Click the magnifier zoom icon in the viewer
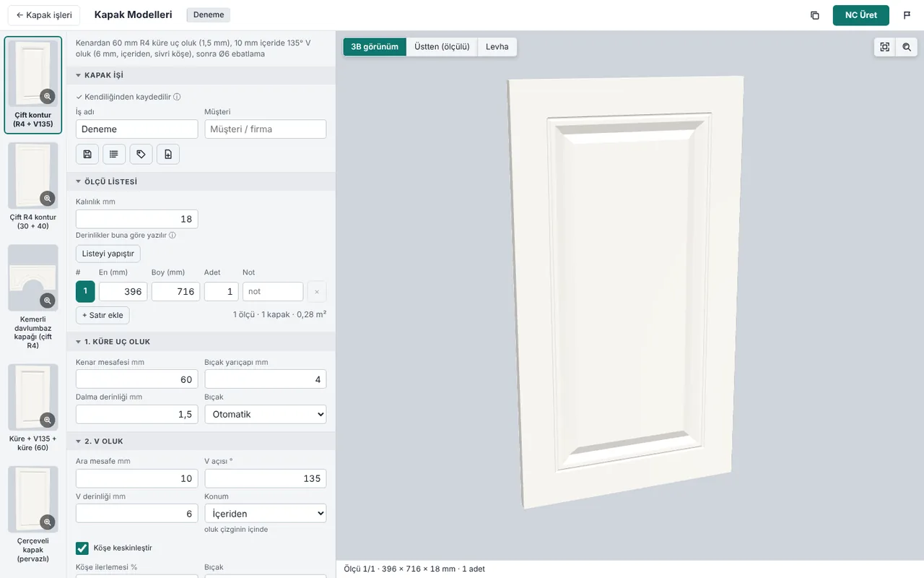 [x=907, y=46]
